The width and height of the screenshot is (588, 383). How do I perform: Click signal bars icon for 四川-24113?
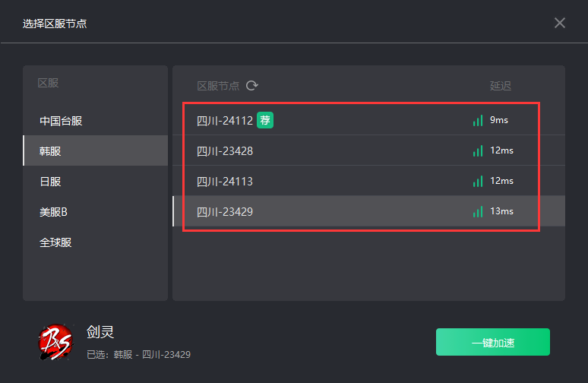click(478, 181)
